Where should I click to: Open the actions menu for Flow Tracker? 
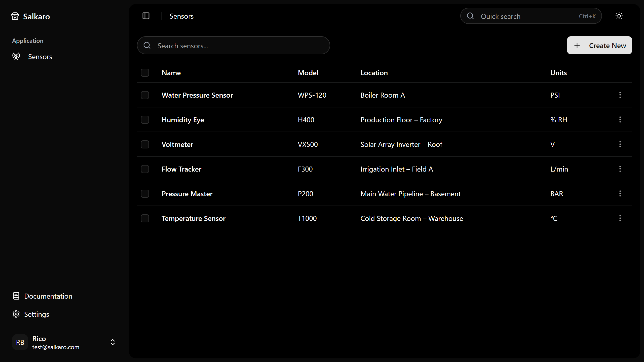pos(620,169)
